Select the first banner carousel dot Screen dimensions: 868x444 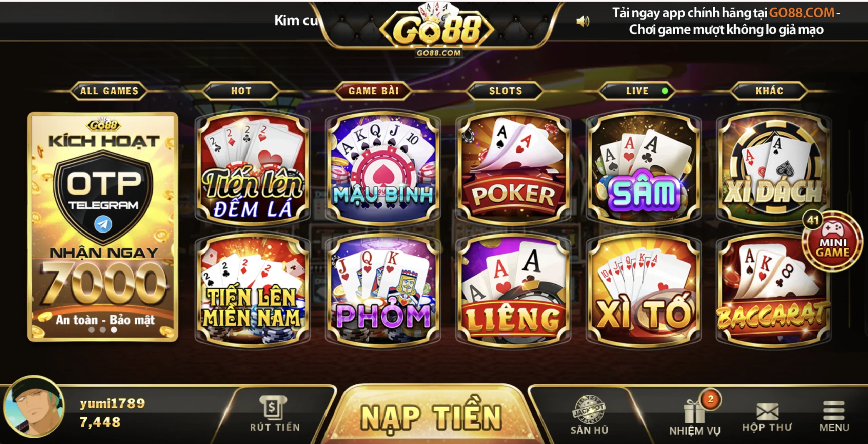coord(91,329)
